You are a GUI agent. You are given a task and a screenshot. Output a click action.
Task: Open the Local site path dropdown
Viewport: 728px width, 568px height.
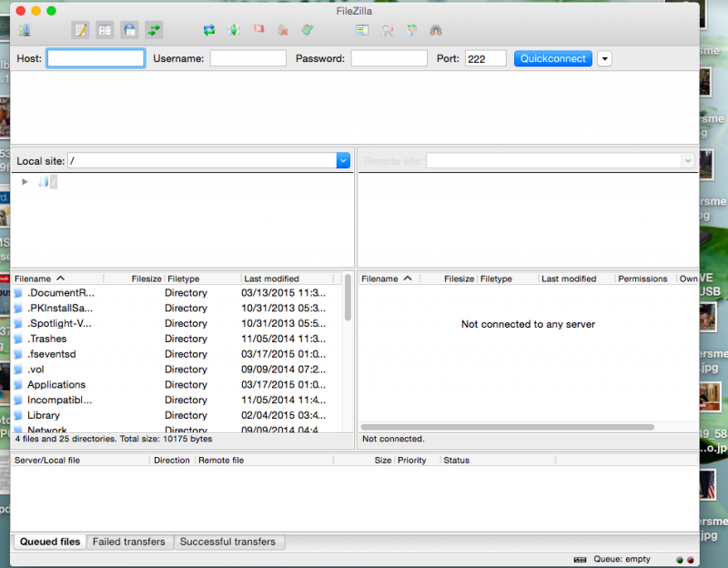(343, 161)
